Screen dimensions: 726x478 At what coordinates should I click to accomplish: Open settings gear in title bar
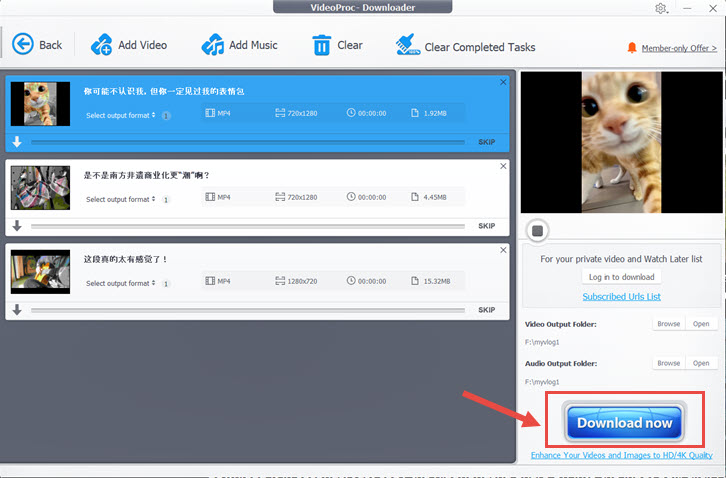661,8
